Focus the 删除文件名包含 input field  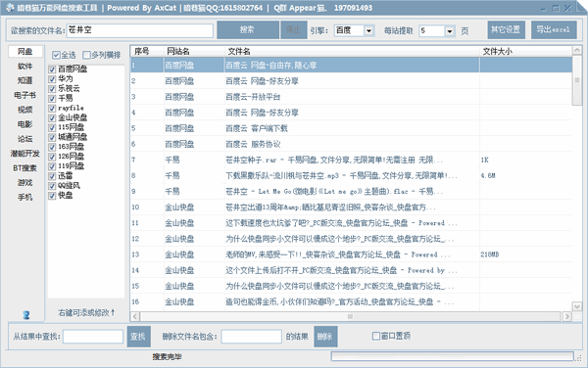pos(251,337)
